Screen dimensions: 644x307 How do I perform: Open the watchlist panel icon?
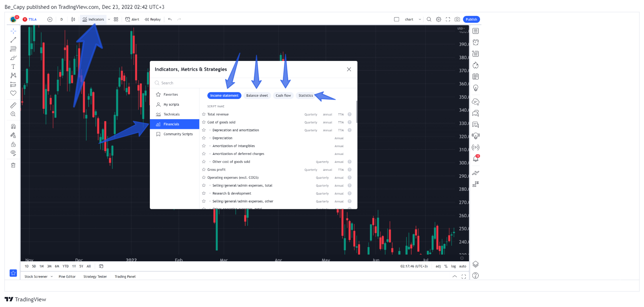click(x=476, y=31)
